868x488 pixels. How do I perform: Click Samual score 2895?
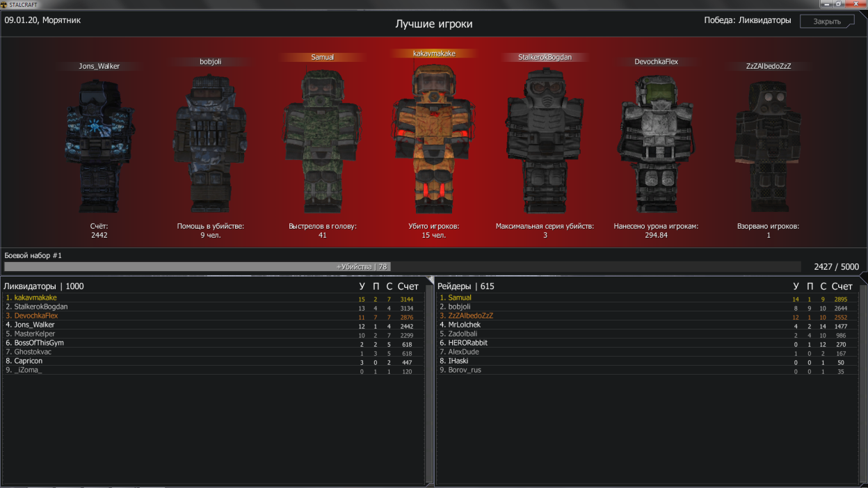[840, 299]
